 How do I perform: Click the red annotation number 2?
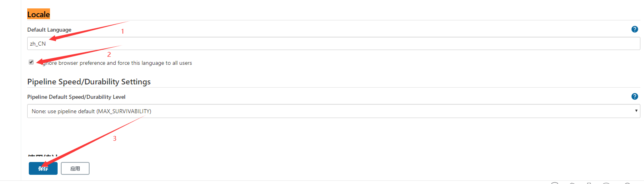click(x=109, y=54)
